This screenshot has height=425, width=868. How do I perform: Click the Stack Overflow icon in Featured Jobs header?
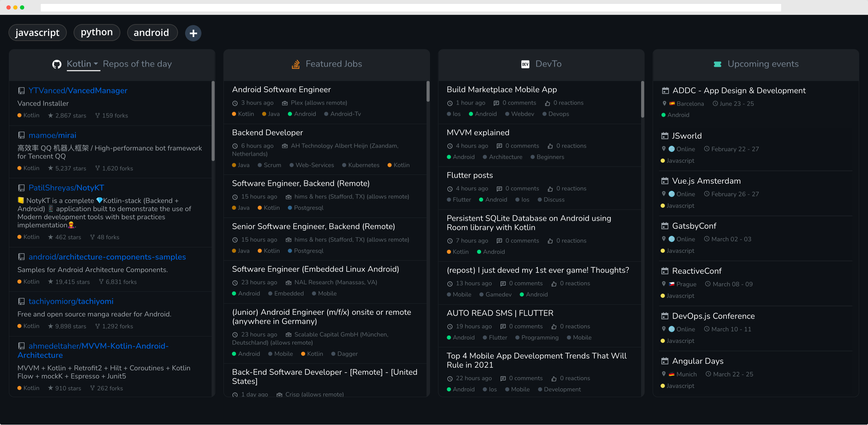[x=296, y=64]
